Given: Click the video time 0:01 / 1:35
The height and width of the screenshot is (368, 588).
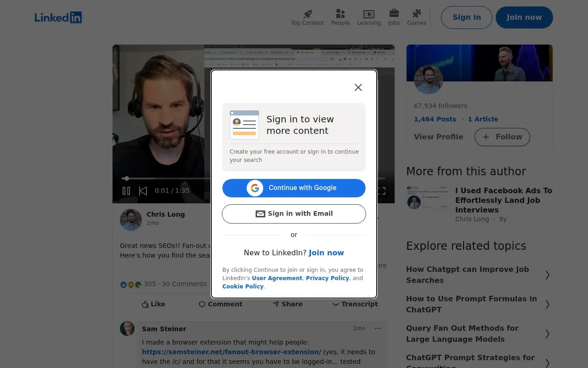Looking at the screenshot, I should pos(172,190).
